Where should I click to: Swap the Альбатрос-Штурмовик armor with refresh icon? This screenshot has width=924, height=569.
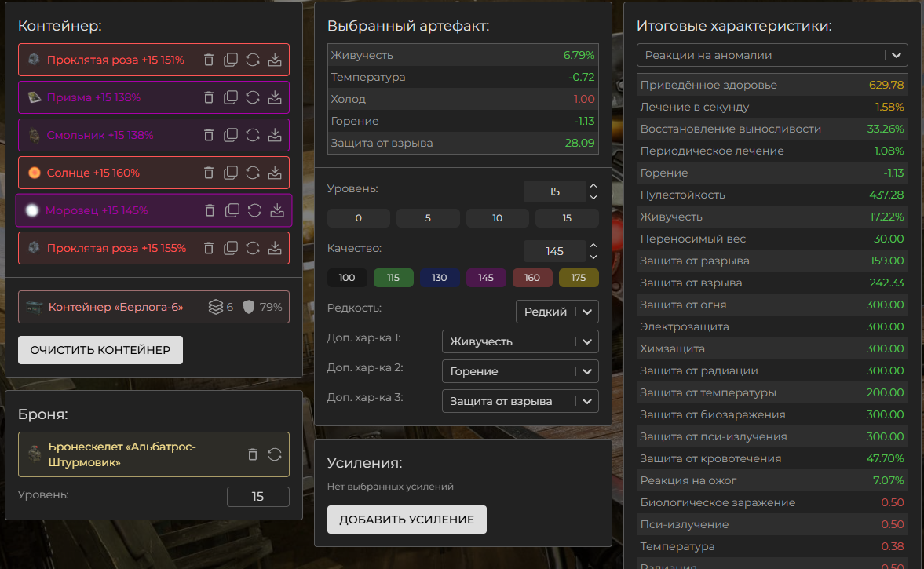(275, 454)
